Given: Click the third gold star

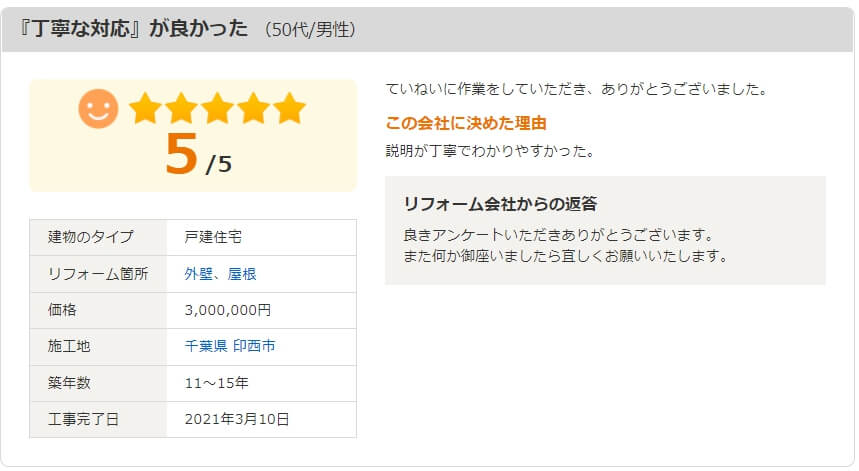Looking at the screenshot, I should [x=217, y=108].
